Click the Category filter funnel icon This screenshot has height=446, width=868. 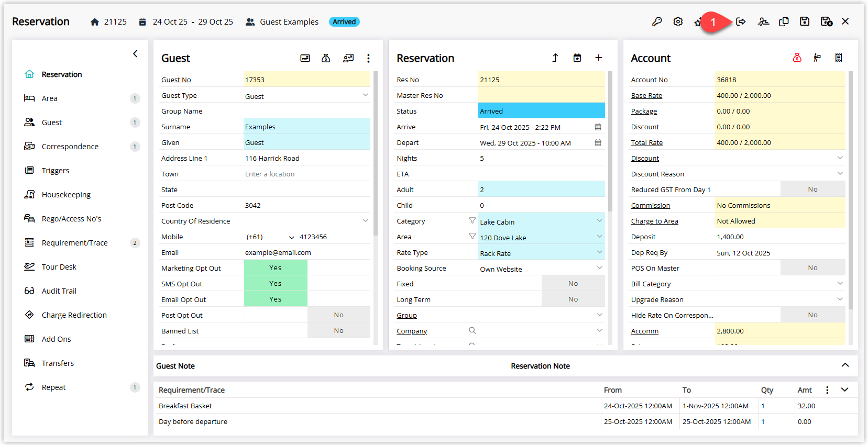tap(472, 221)
